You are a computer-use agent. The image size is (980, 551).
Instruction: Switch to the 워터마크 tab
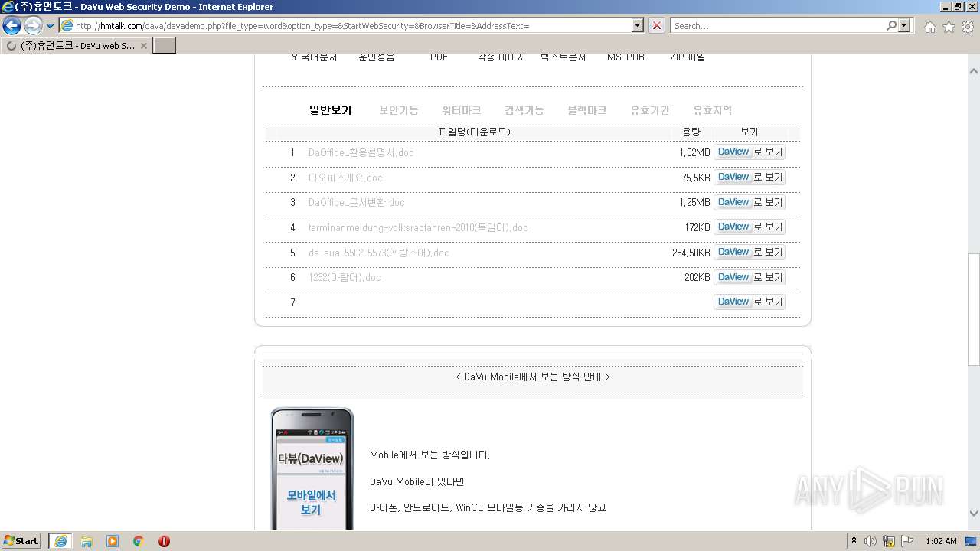point(462,110)
